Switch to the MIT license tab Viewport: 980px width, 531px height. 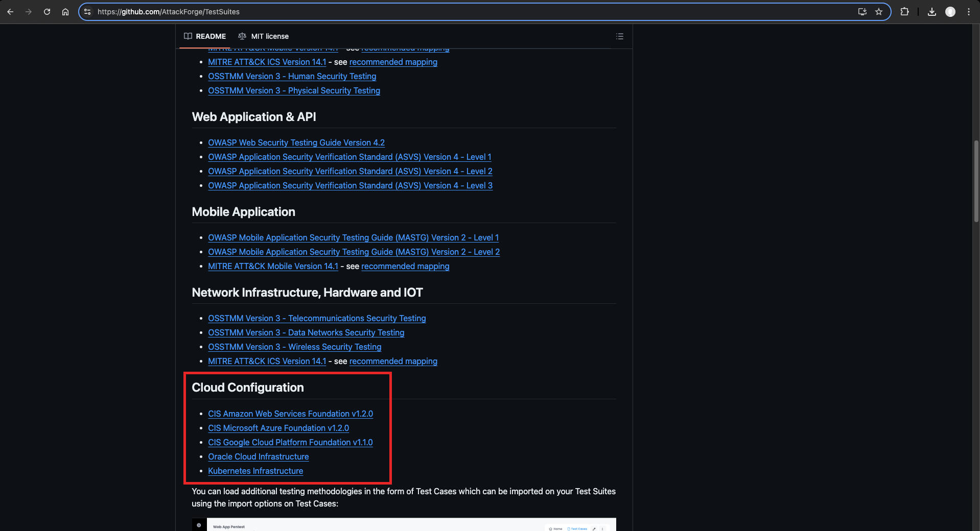[264, 36]
